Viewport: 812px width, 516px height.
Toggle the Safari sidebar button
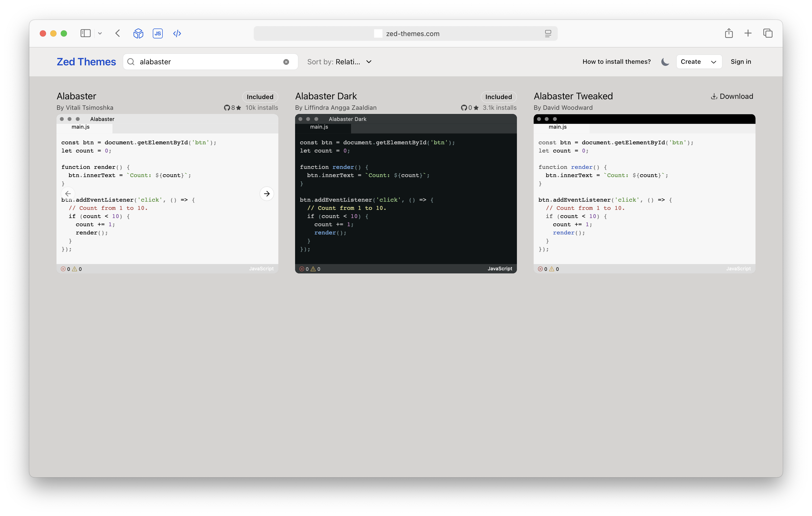[85, 33]
